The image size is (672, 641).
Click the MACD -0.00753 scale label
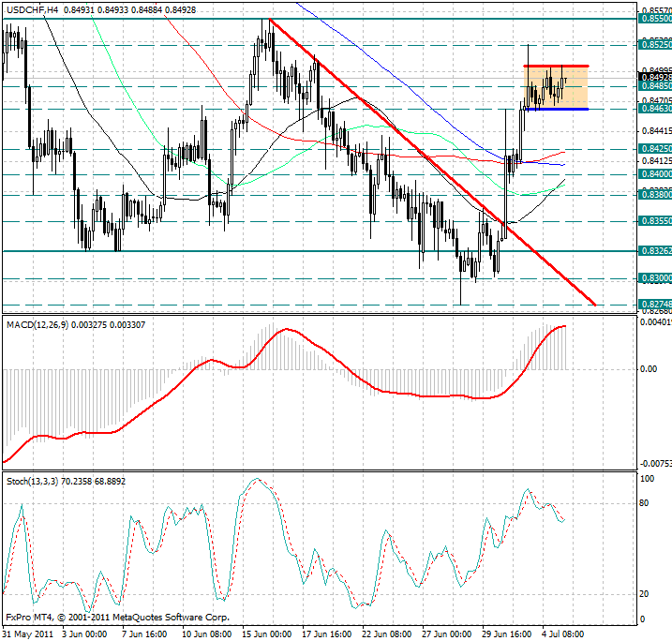tap(656, 464)
